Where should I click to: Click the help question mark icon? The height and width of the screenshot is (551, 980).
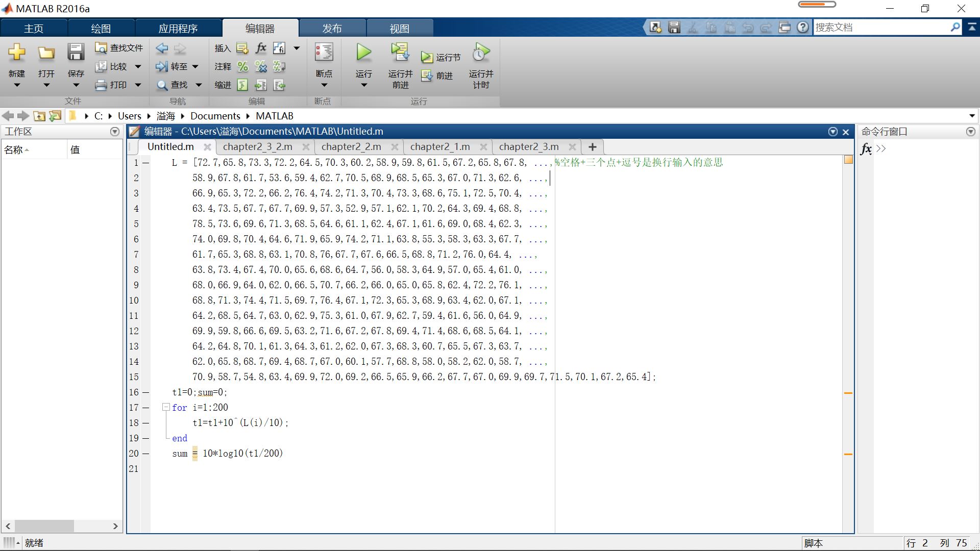(x=803, y=28)
